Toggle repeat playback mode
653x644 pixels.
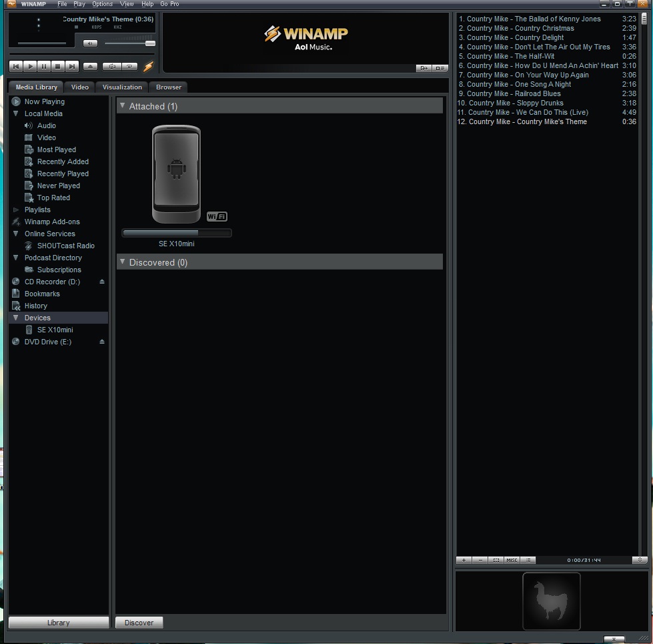(129, 66)
